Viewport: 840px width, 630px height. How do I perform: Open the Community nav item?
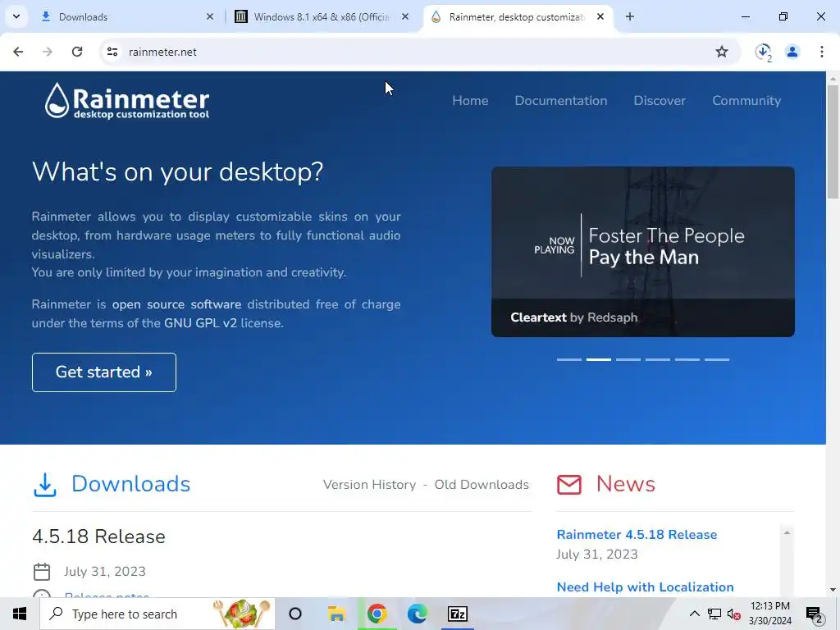point(746,101)
